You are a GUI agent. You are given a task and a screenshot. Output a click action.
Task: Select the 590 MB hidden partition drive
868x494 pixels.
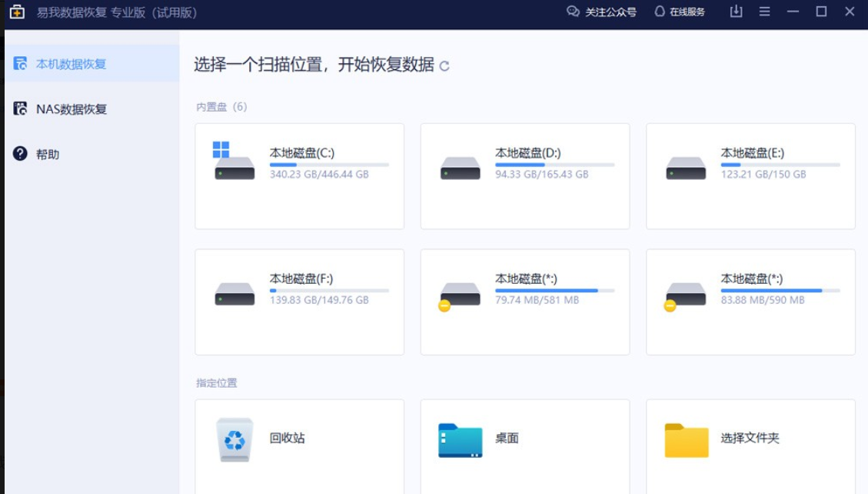pyautogui.click(x=685, y=294)
